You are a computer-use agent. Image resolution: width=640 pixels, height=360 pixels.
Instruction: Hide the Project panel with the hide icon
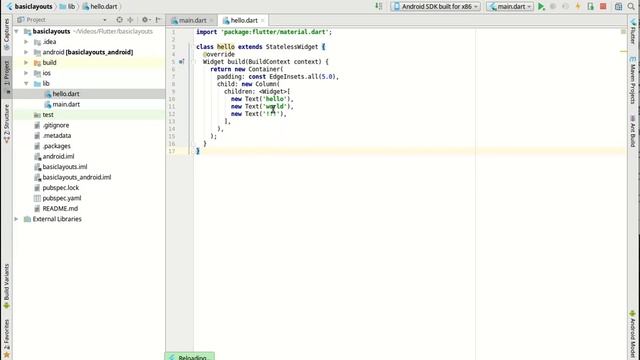point(158,20)
